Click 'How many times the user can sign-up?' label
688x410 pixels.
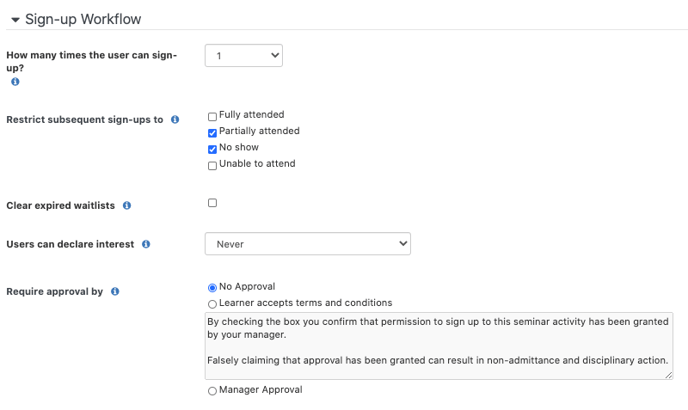click(92, 61)
